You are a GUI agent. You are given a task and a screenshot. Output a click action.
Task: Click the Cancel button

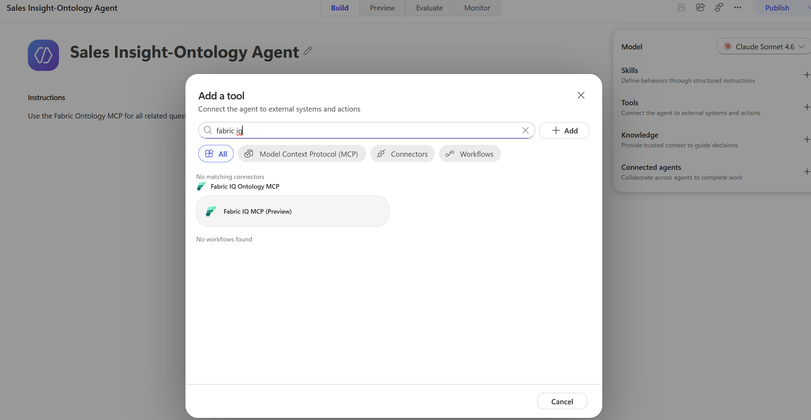coord(562,401)
